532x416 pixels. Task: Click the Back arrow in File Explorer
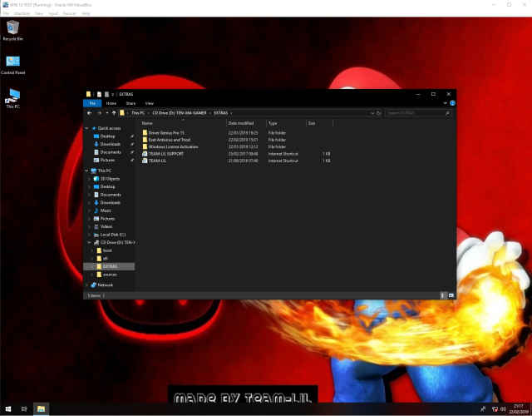point(91,111)
